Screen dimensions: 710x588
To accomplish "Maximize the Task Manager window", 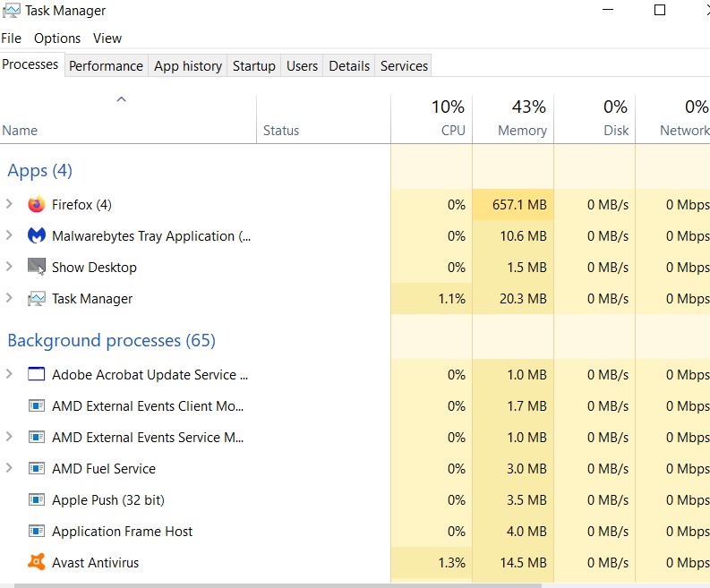I will pos(660,10).
